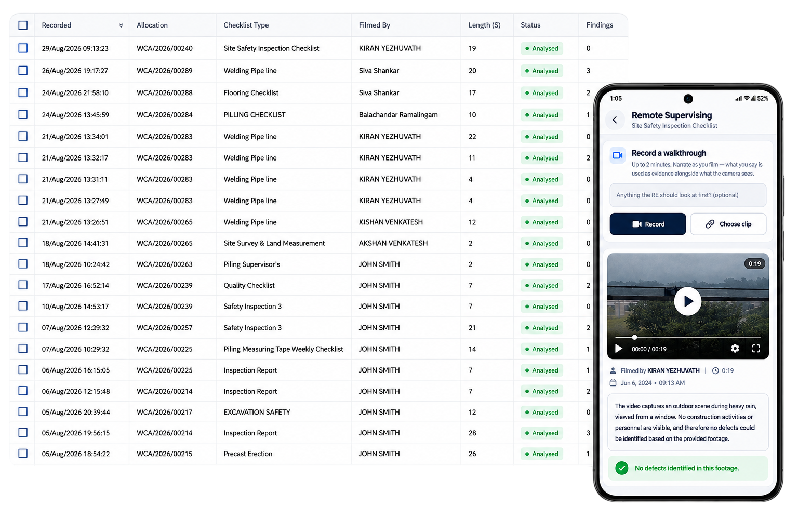Click the Filmed By column header
Viewport: 798px width, 532px height.
(375, 25)
